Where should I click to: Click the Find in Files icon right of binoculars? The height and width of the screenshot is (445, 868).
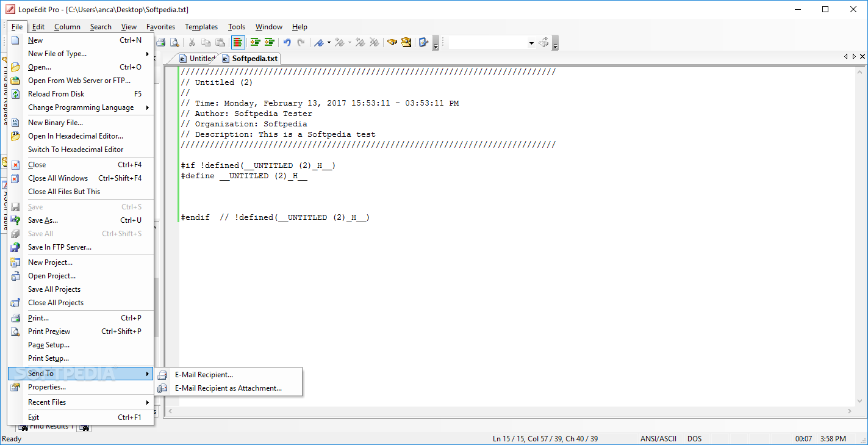(x=406, y=42)
